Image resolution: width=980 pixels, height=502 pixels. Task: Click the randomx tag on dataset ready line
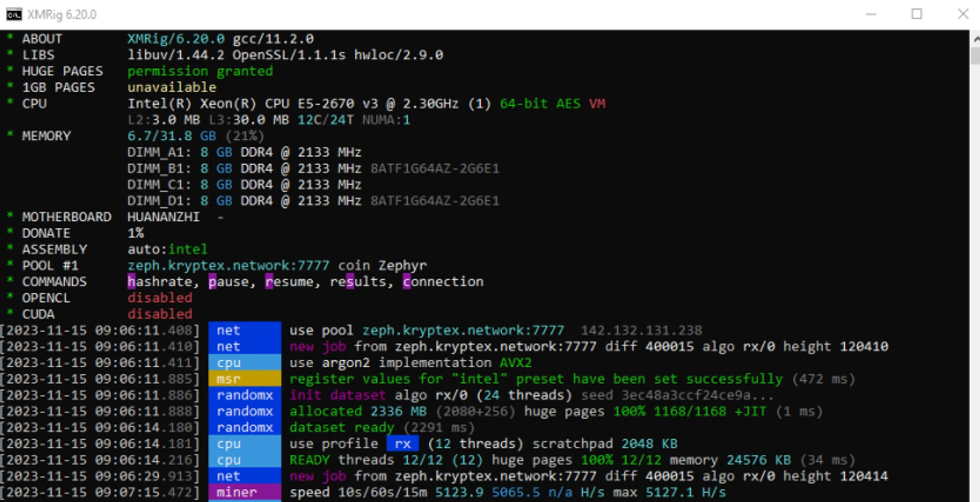tap(245, 427)
